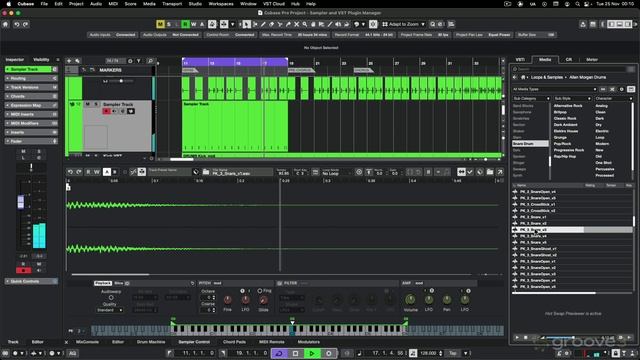The width and height of the screenshot is (640, 360).
Task: Open the Studio menu
Action: tap(195, 4)
